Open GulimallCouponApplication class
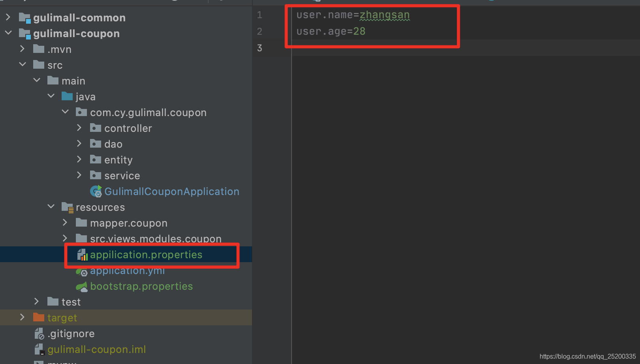Screen dimensions: 640x364 [172, 191]
